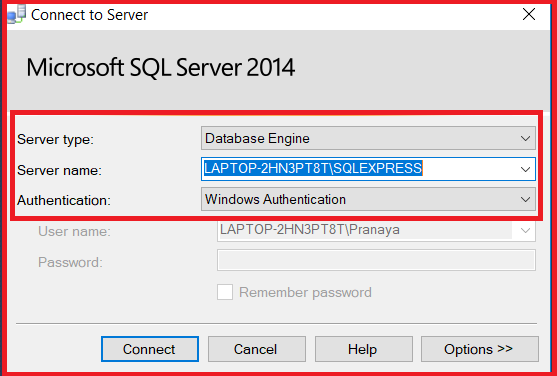Viewport: 557px width, 376px height.
Task: Click the User name label
Action: 74,231
